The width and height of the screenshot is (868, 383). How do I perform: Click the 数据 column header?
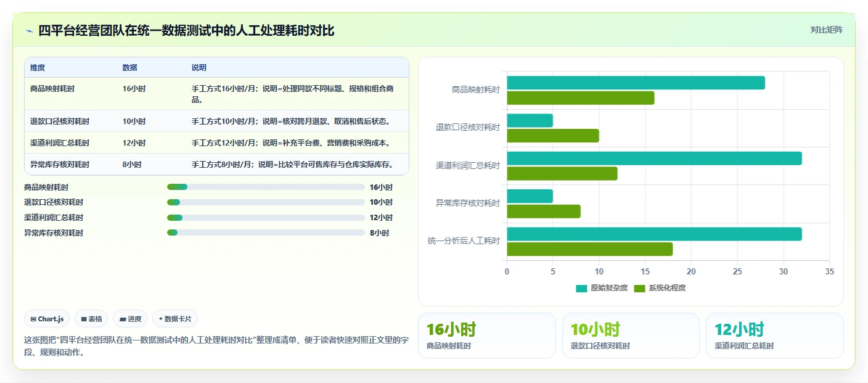click(130, 67)
